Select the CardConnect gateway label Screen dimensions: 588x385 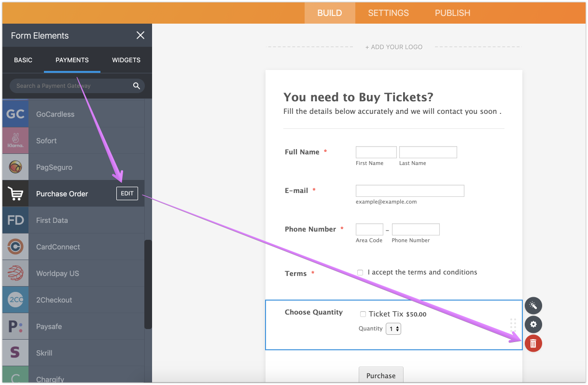(x=58, y=247)
